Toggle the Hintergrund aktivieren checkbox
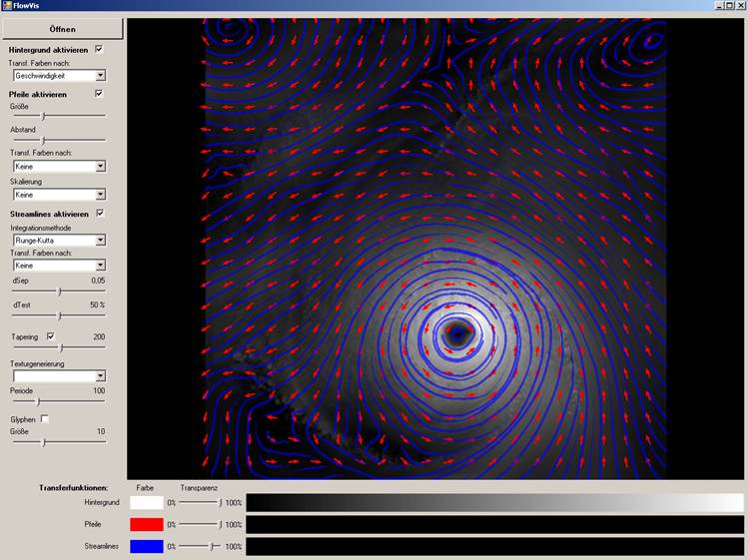 tap(99, 49)
